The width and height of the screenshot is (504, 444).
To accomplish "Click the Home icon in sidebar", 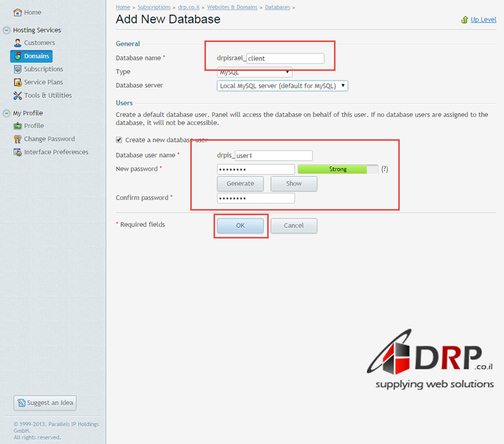I will pos(17,12).
